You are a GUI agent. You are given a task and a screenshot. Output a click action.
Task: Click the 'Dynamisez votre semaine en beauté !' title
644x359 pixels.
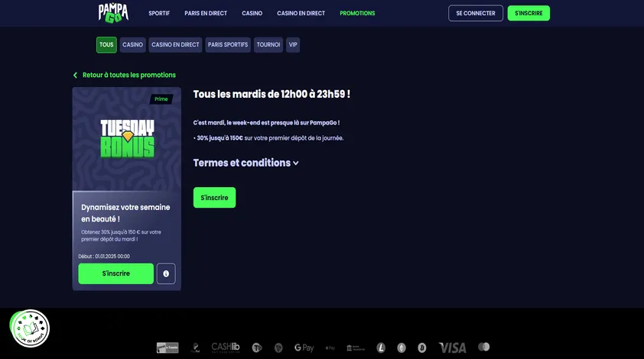125,213
